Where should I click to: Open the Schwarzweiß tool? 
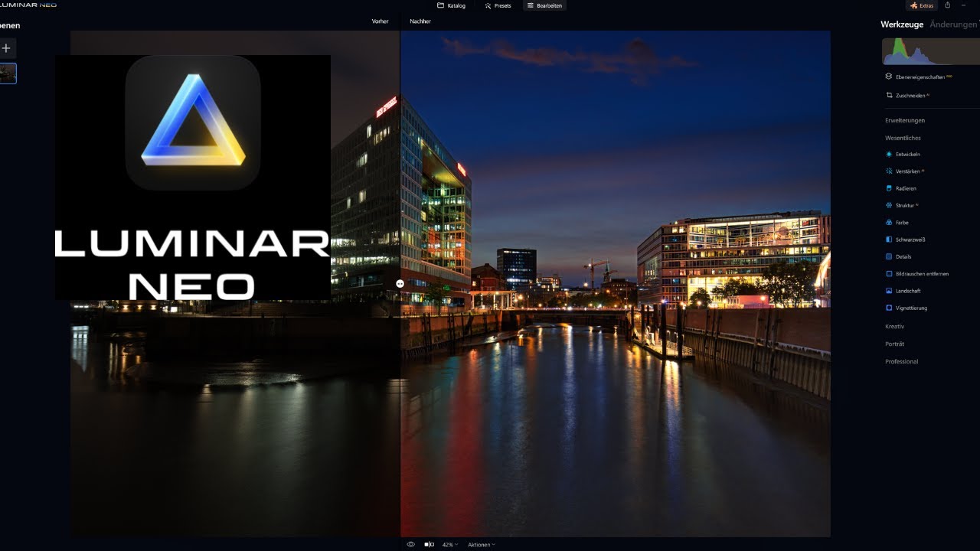[x=906, y=240]
